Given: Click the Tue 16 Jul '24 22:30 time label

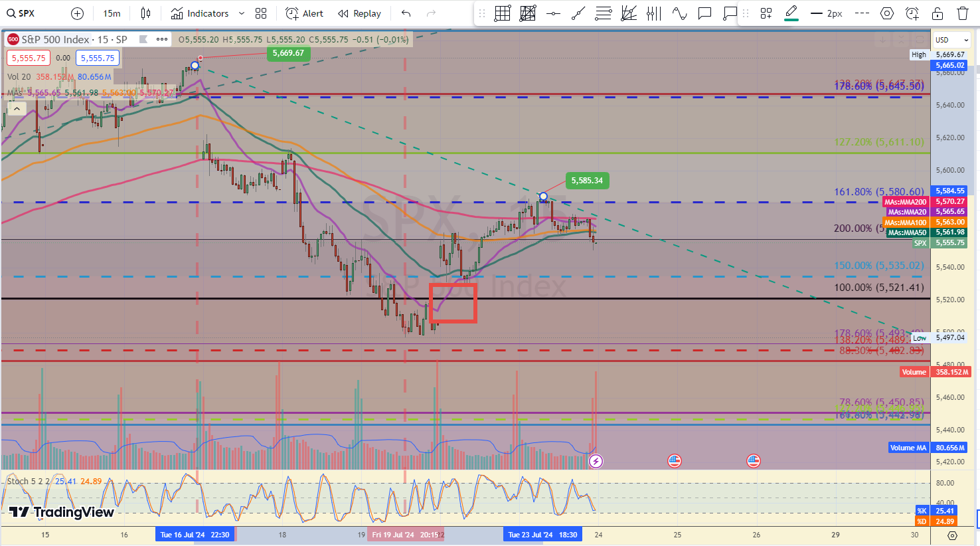Looking at the screenshot, I should 195,535.
